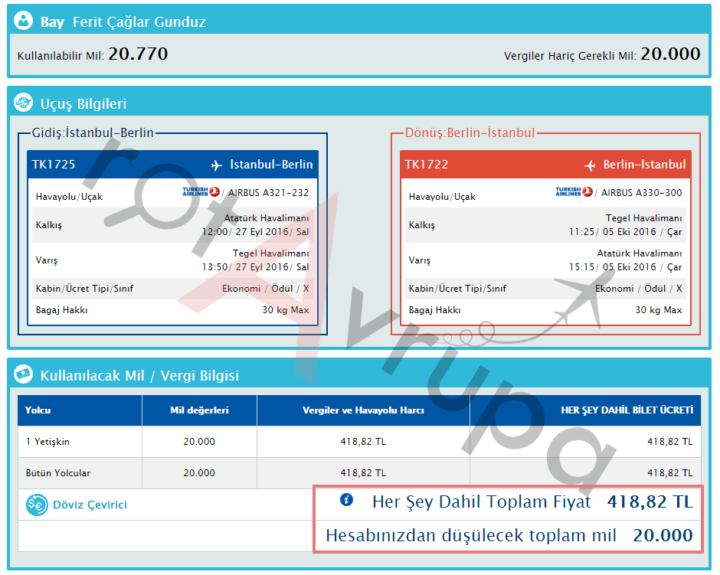Click the Yolcu column header

coord(37,410)
